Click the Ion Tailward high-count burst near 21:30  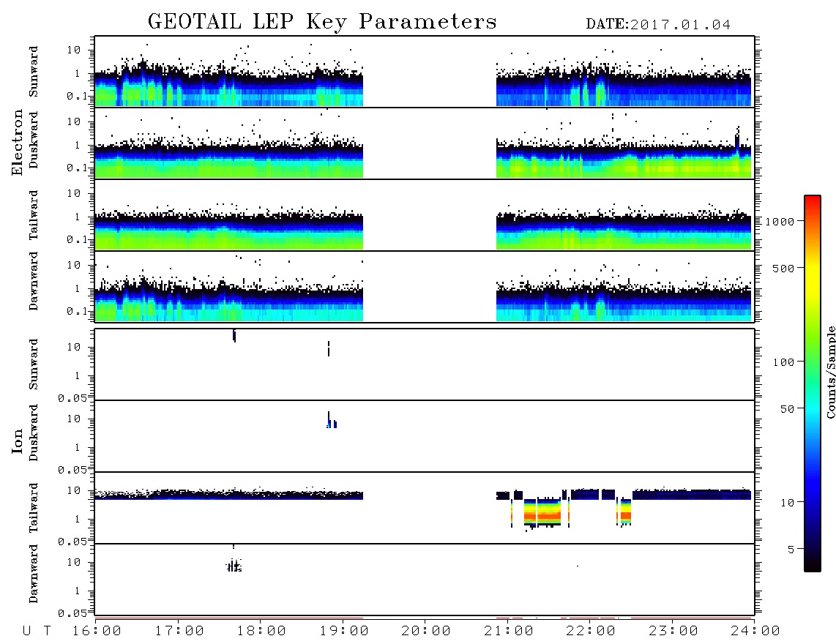pos(542,513)
